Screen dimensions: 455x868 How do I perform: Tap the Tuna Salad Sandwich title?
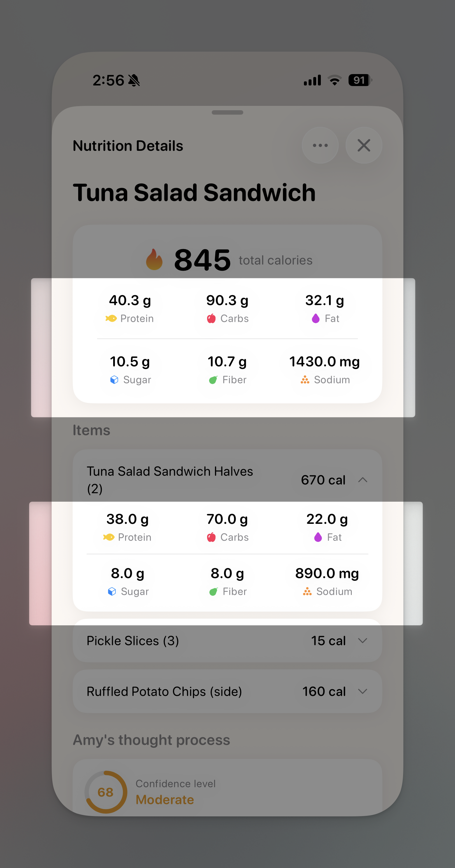194,192
